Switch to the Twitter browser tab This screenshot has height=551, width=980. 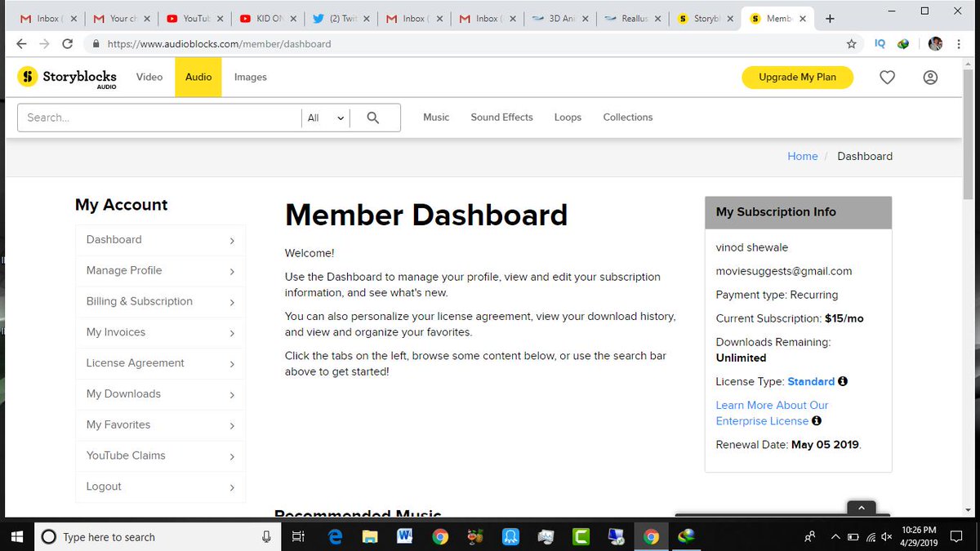[341, 19]
